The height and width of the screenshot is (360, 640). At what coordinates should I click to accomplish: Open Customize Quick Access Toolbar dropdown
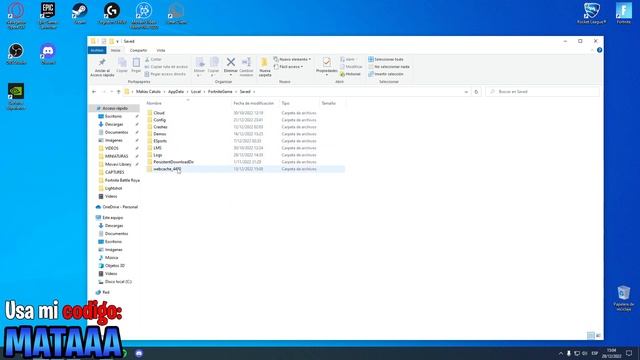(x=118, y=41)
